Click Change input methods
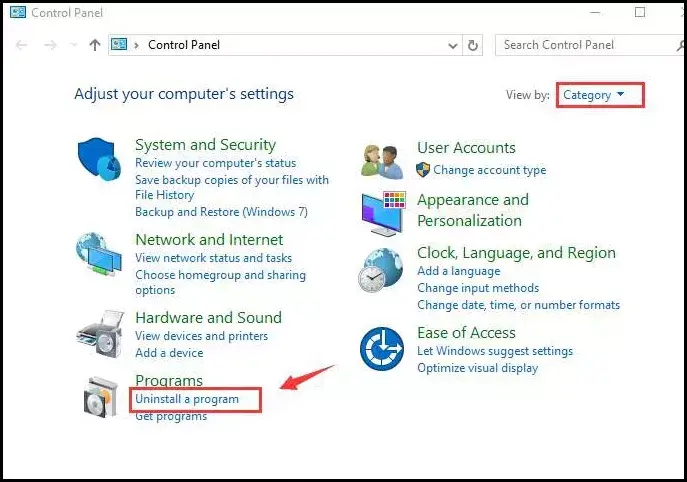The width and height of the screenshot is (687, 482). click(x=478, y=288)
